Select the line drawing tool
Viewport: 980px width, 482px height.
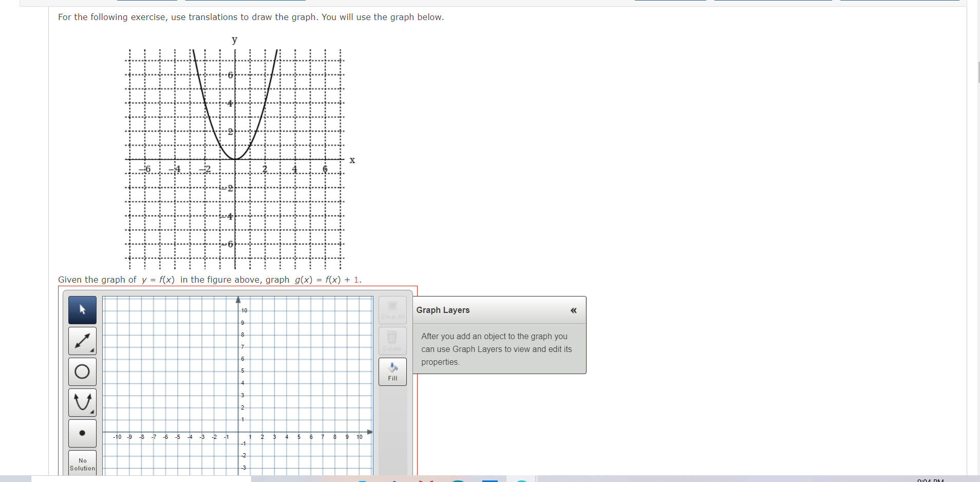pos(82,341)
